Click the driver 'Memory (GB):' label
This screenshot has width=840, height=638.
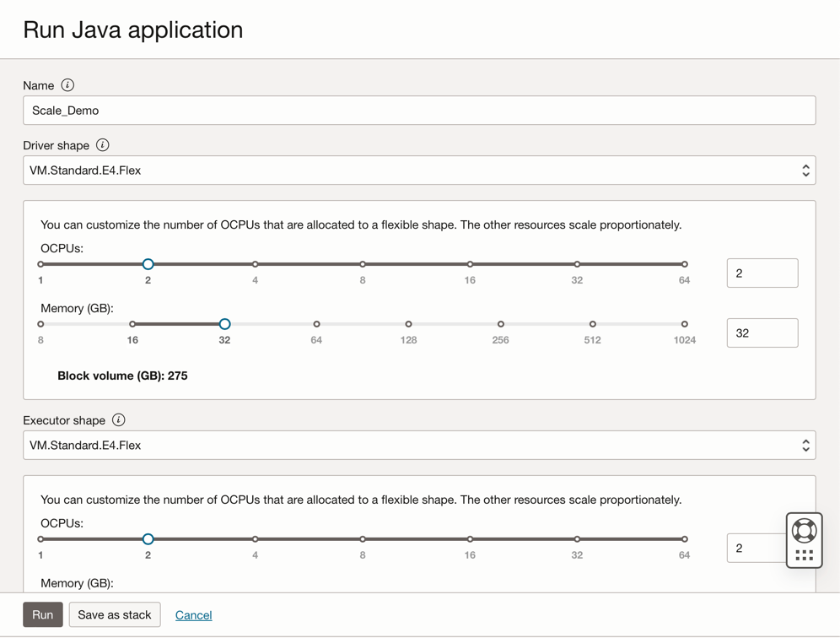click(77, 308)
